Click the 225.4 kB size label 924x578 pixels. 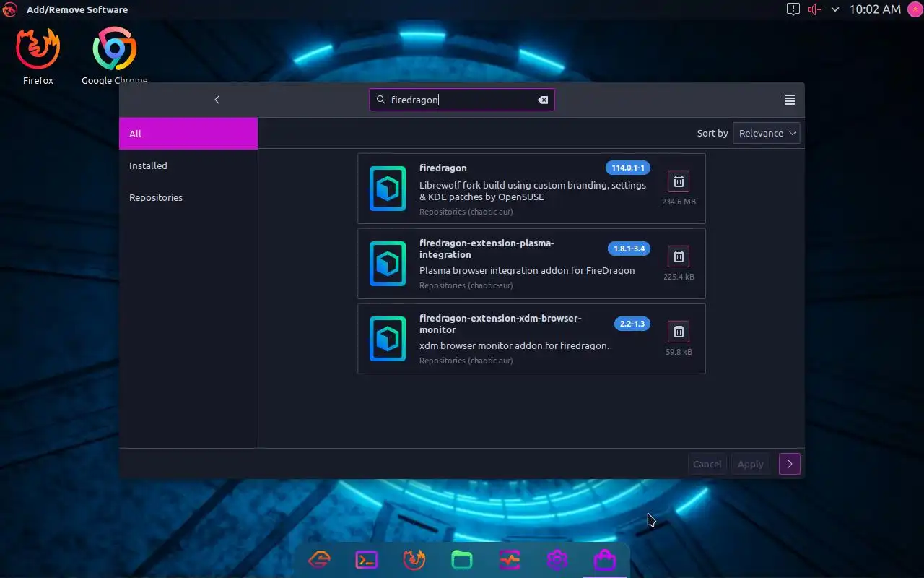click(679, 277)
